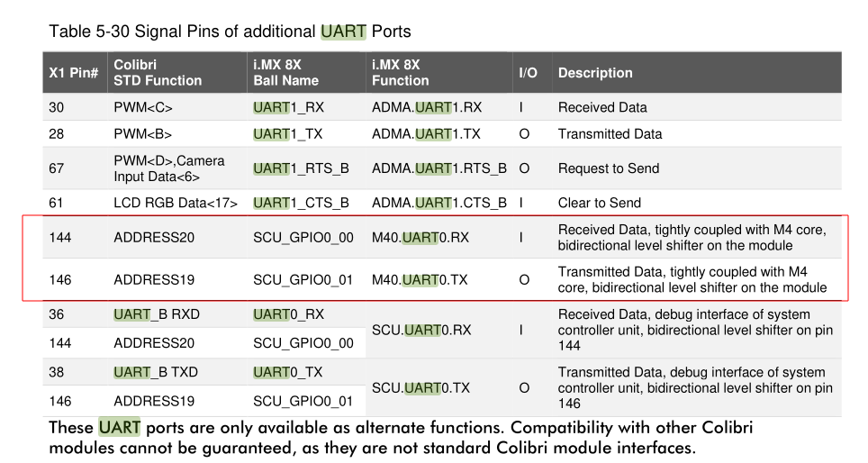The image size is (868, 463).
Task: Click the 'Clear to Send' description
Action: point(600,203)
